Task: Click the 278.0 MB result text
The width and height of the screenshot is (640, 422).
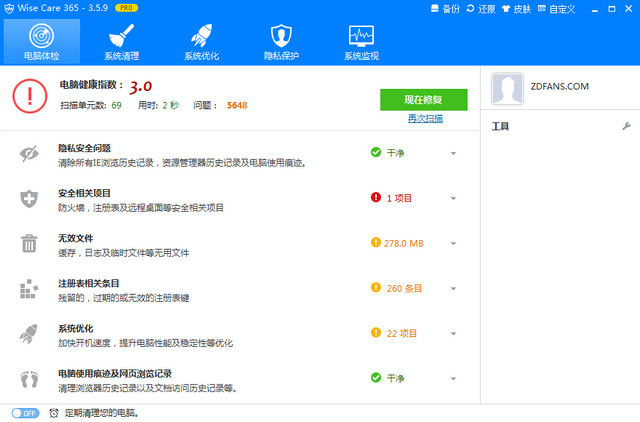Action: pos(404,244)
